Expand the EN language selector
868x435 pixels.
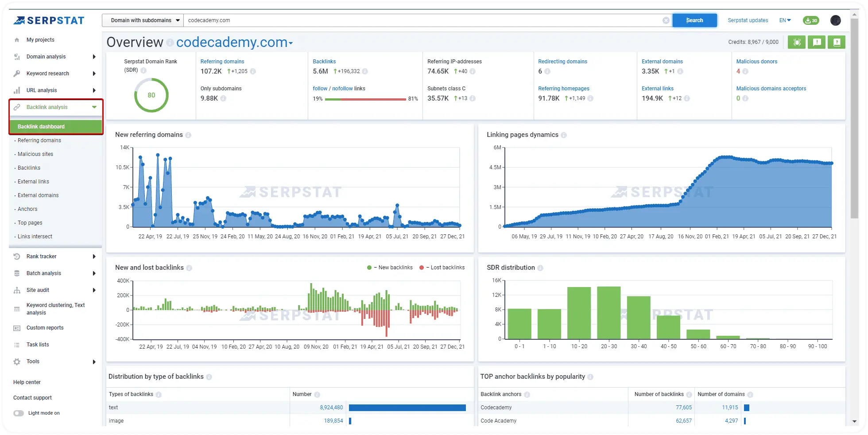tap(784, 20)
